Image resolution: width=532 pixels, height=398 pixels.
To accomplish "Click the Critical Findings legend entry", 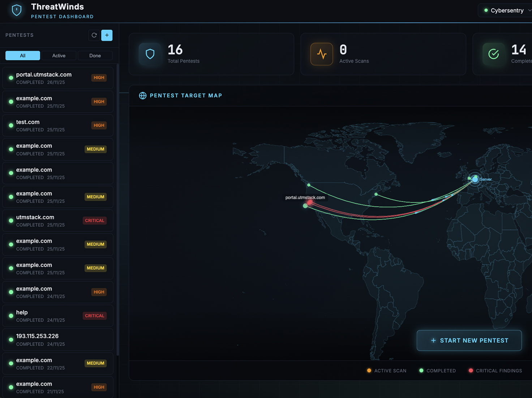I will [x=495, y=371].
